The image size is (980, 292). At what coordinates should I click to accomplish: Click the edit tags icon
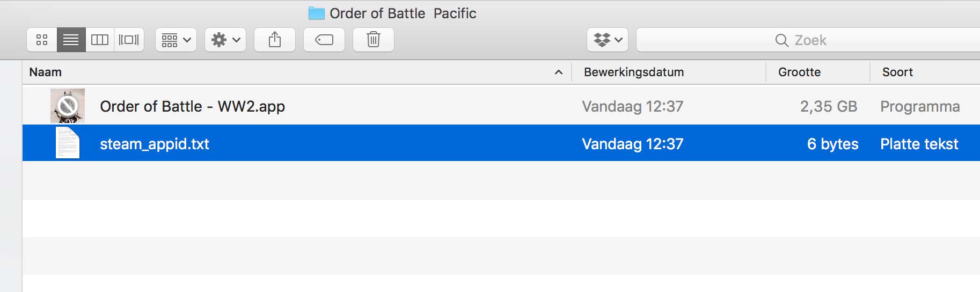click(324, 40)
